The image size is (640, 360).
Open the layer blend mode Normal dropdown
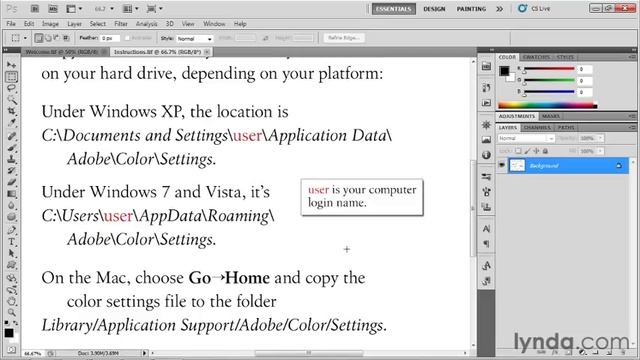tap(526, 138)
